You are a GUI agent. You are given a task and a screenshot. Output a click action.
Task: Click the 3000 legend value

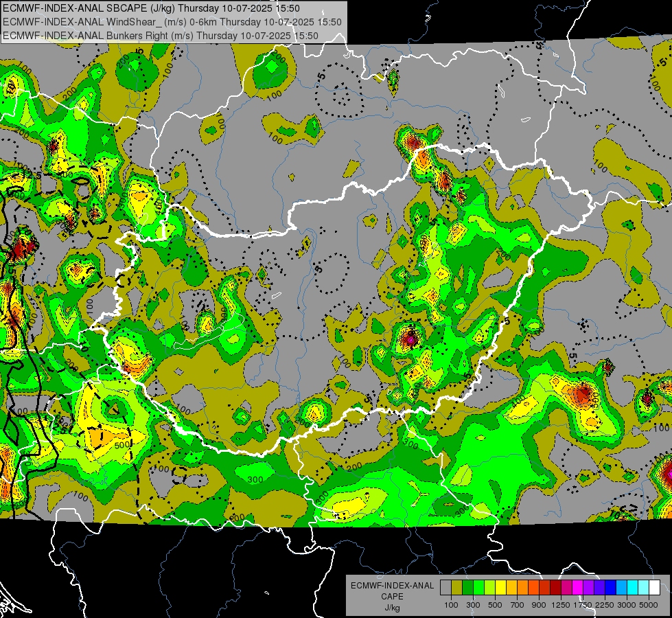pos(627,605)
